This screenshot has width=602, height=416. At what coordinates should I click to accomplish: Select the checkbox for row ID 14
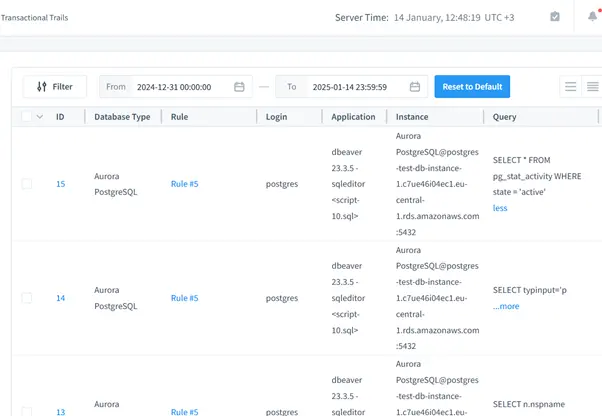click(x=27, y=298)
